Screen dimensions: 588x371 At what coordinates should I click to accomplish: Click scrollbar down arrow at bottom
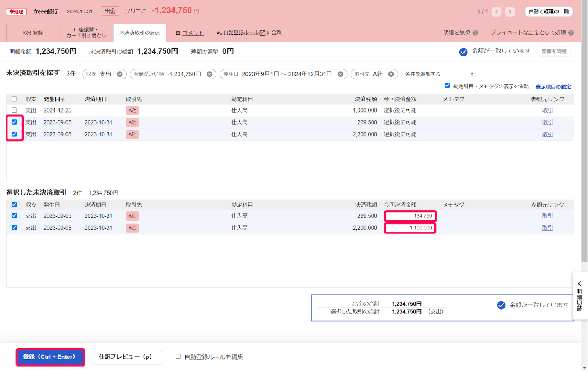[584, 368]
